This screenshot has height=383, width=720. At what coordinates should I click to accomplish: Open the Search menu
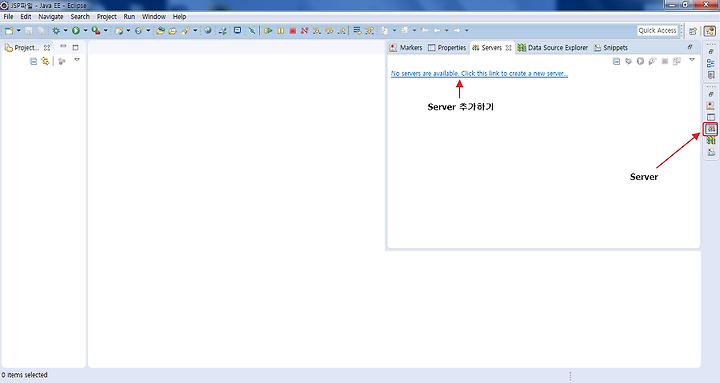[80, 17]
